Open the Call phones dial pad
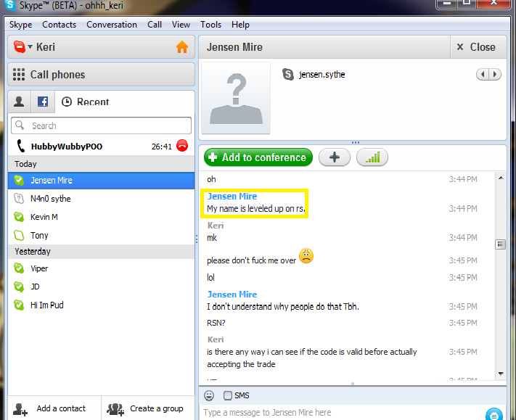The width and height of the screenshot is (516, 420). [x=101, y=75]
